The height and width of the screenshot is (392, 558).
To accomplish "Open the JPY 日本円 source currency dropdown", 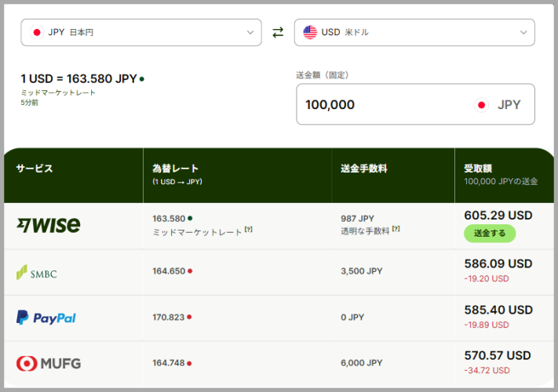I will click(141, 32).
